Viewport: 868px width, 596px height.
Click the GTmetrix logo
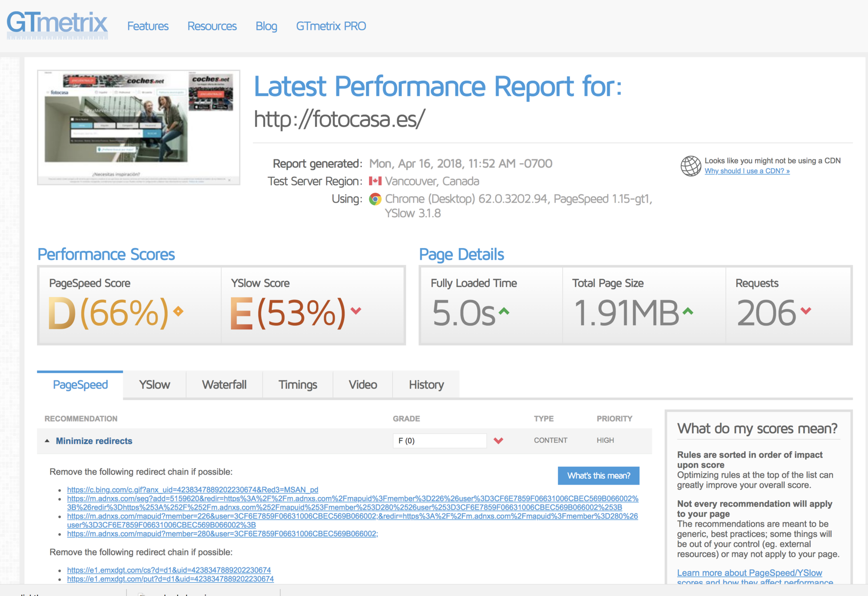point(57,24)
